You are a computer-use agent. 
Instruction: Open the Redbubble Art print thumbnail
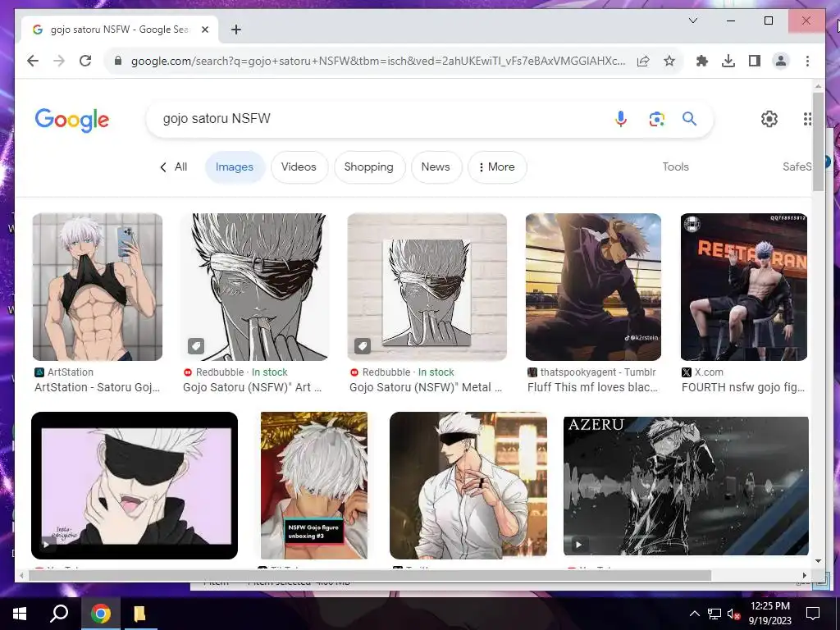coord(256,287)
